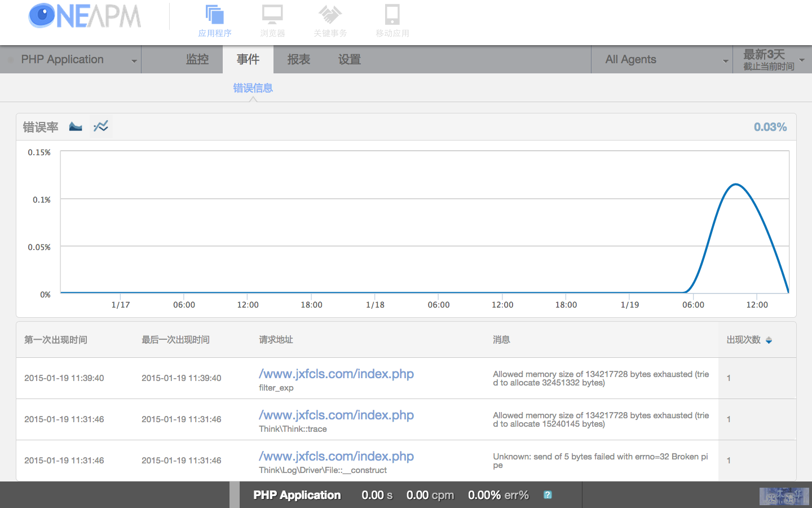Switch to the 监控 tab

point(197,59)
